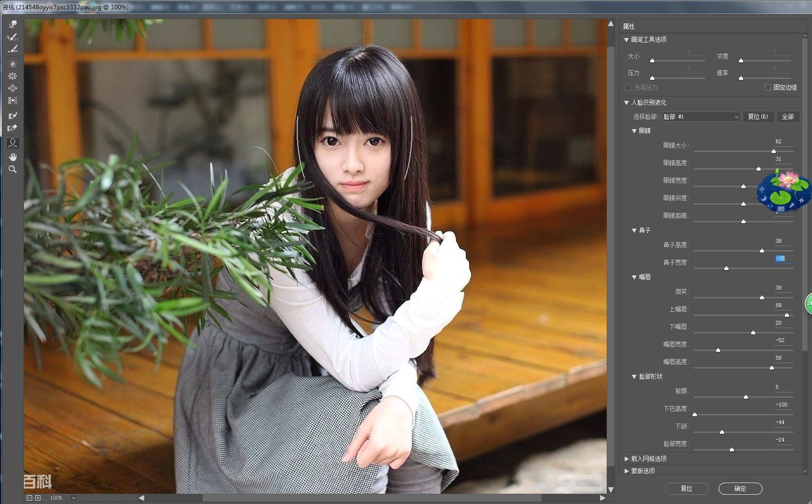
Task: Select the Pucker tool
Action: click(x=13, y=76)
